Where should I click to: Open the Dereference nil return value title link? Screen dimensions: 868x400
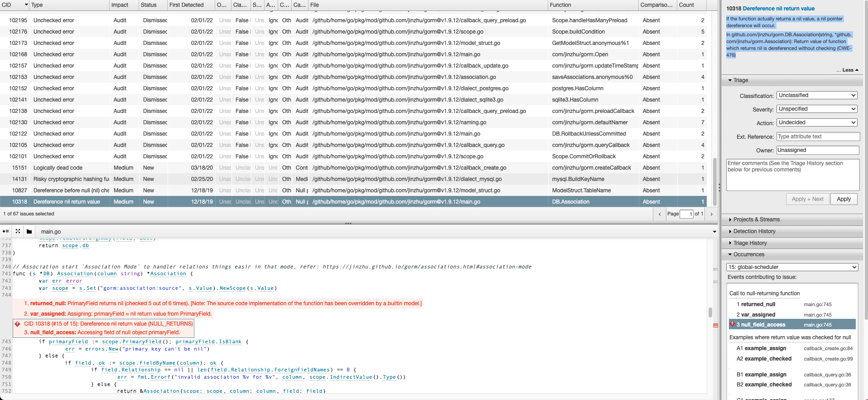[778, 9]
